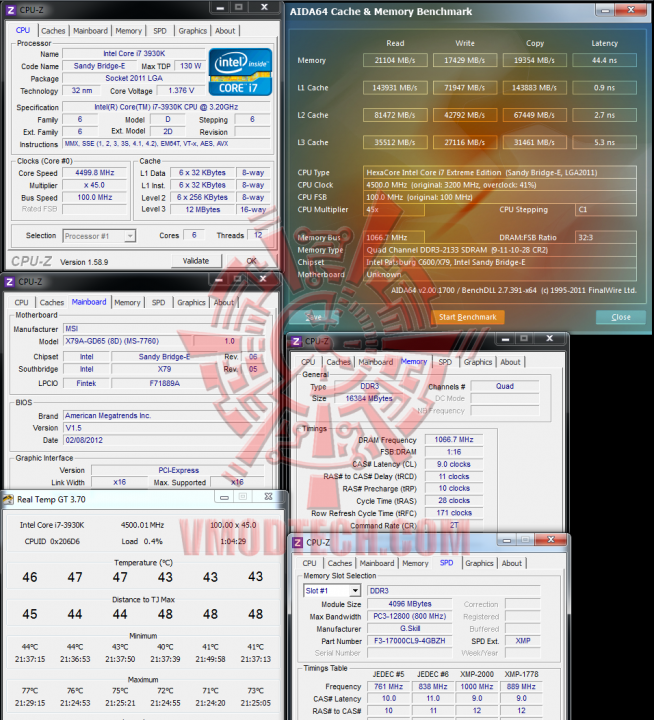654x720 pixels.
Task: Click the L3 Cache latency value 5.3 ns
Action: (604, 142)
